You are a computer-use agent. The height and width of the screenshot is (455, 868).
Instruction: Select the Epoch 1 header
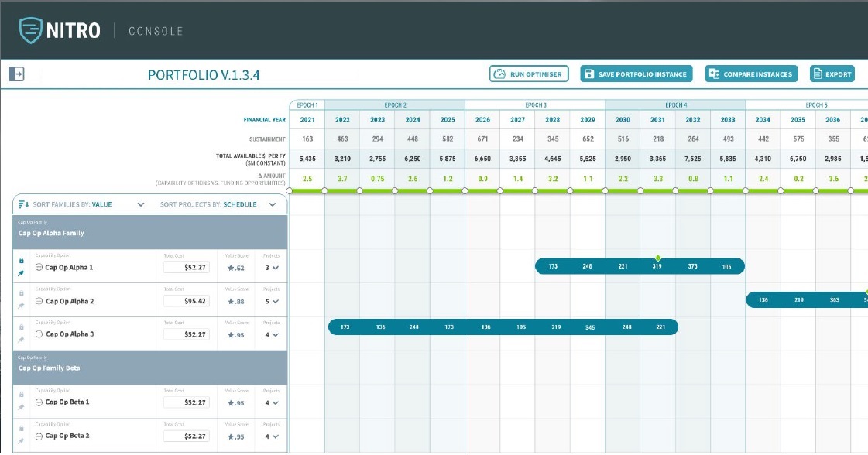(307, 104)
